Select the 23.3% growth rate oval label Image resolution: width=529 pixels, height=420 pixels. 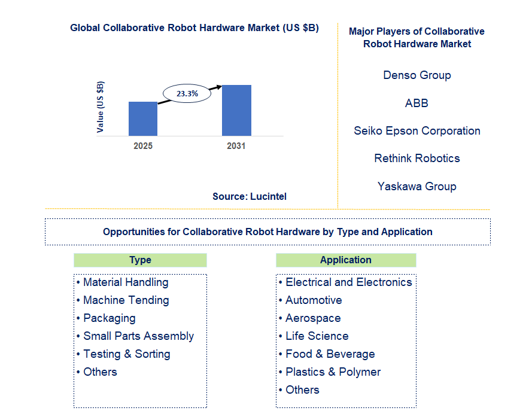pyautogui.click(x=187, y=93)
